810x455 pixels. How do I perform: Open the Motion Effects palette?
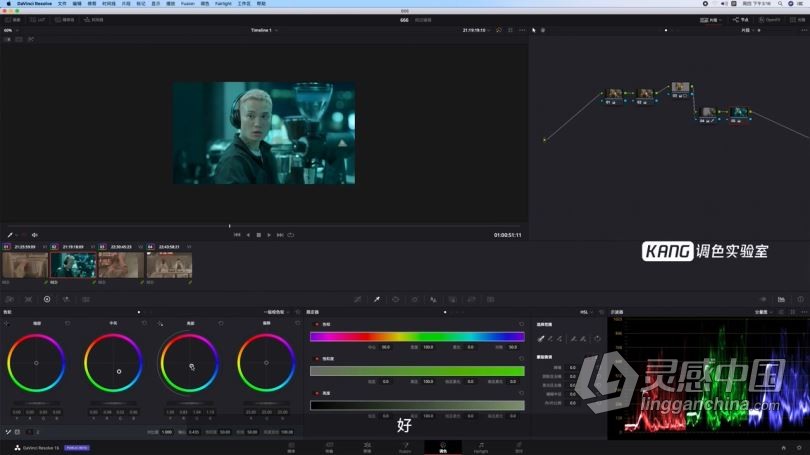point(86,300)
